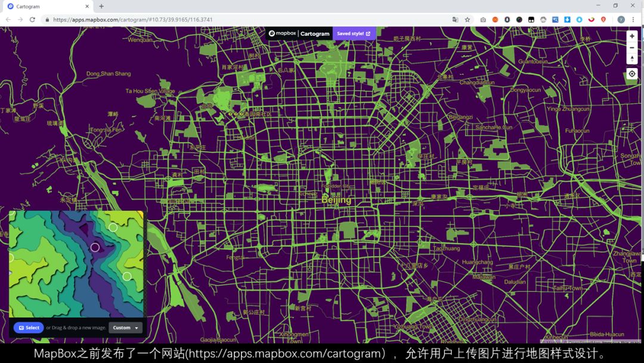644x363 pixels.
Task: Click the geolocate crosshair control on the map
Action: pos(632,73)
